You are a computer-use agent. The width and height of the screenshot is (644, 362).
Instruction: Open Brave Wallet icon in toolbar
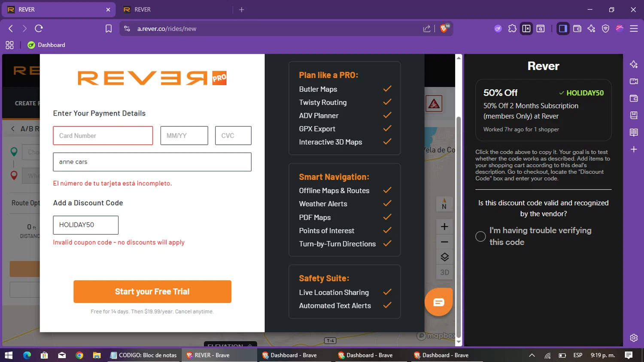click(577, 28)
